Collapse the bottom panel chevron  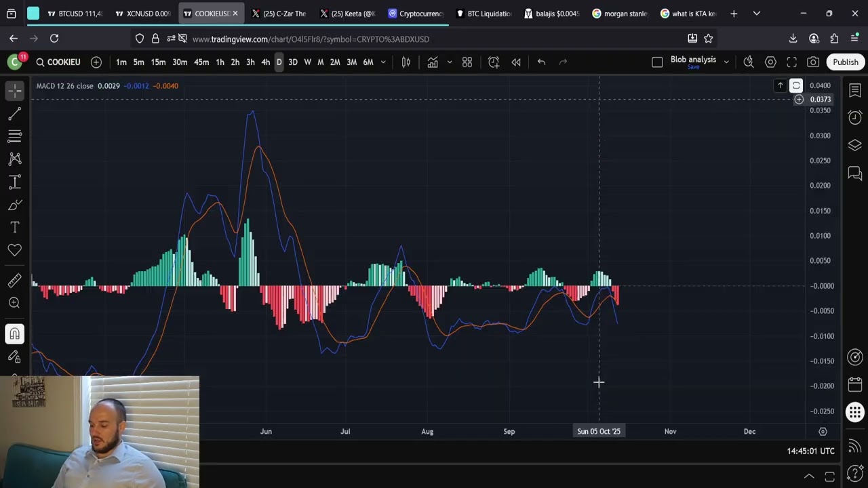tap(809, 476)
